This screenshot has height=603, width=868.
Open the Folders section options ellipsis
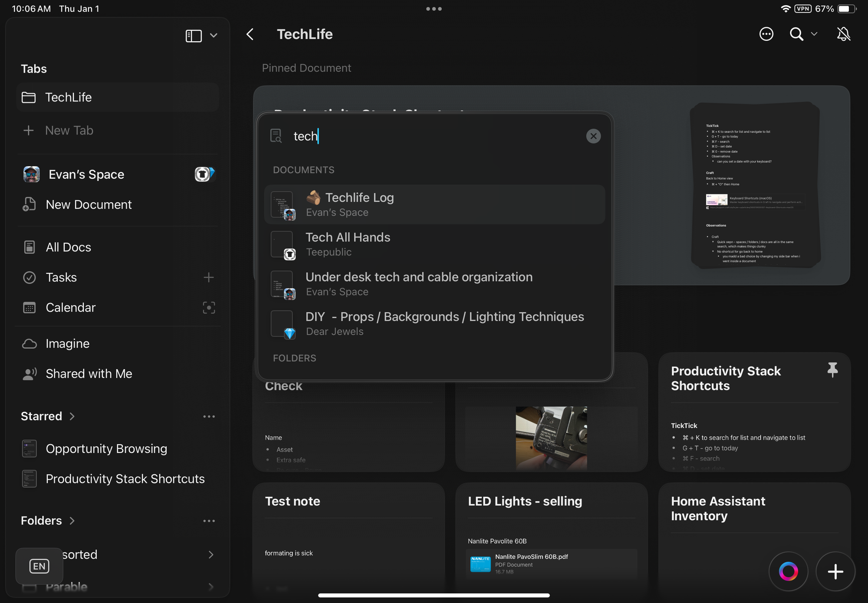pyautogui.click(x=209, y=521)
